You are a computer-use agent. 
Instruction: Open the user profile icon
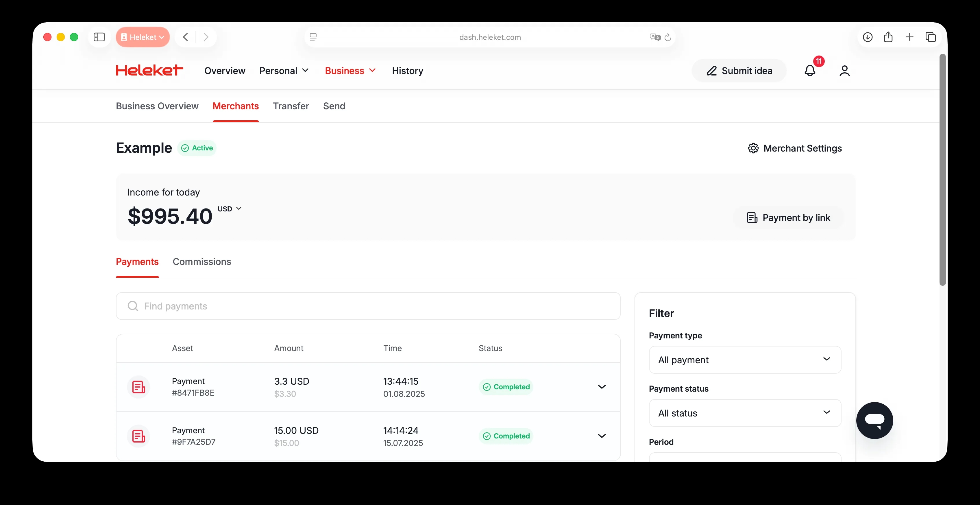pos(845,71)
